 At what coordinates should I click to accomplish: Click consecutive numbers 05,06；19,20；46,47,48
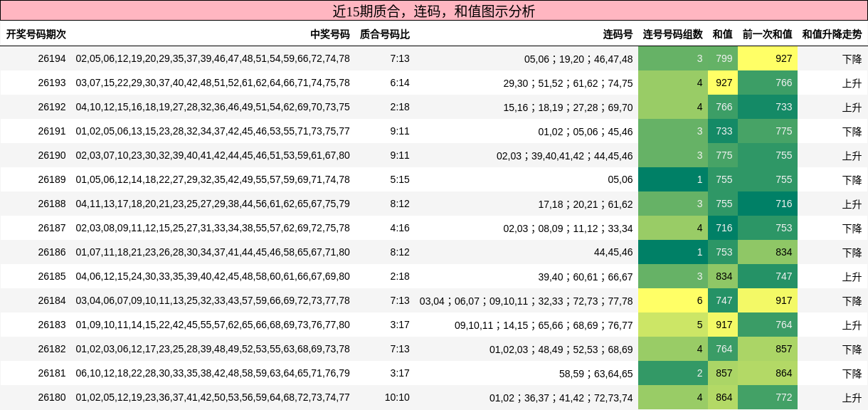pos(578,58)
